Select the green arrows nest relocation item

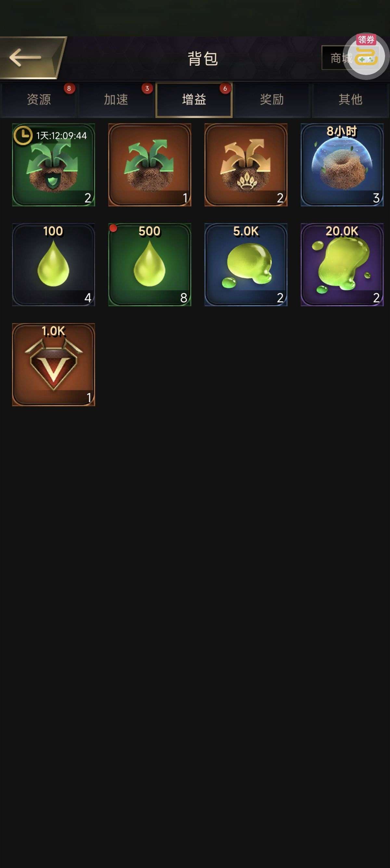149,165
